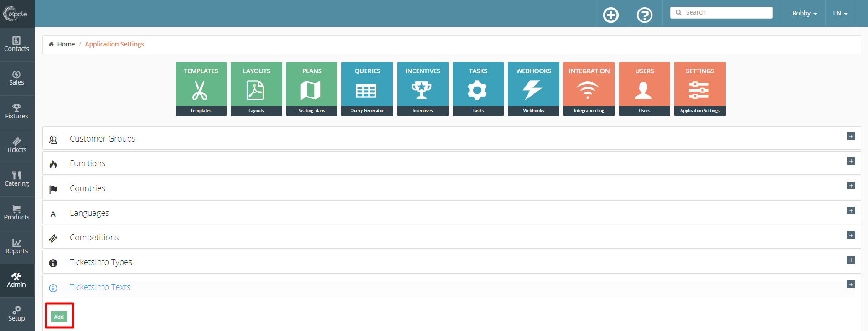This screenshot has width=868, height=331.
Task: Go to Sales in the sidebar
Action: [x=17, y=78]
